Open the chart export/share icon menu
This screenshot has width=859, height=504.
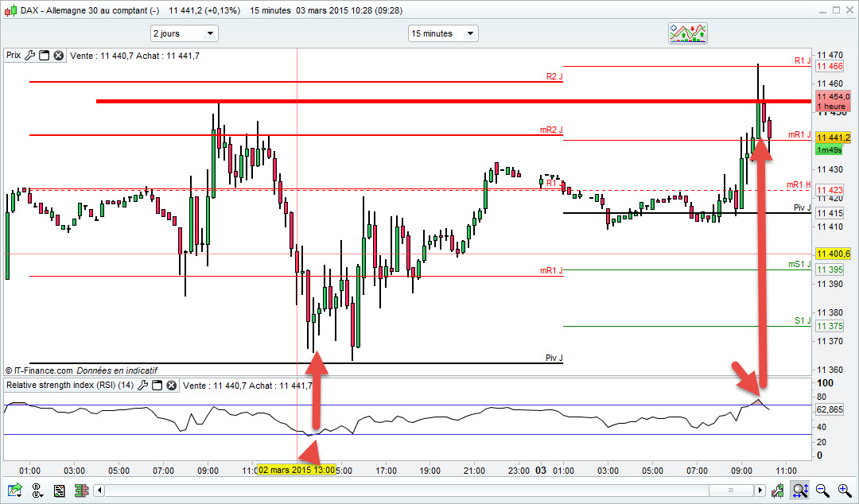15,490
